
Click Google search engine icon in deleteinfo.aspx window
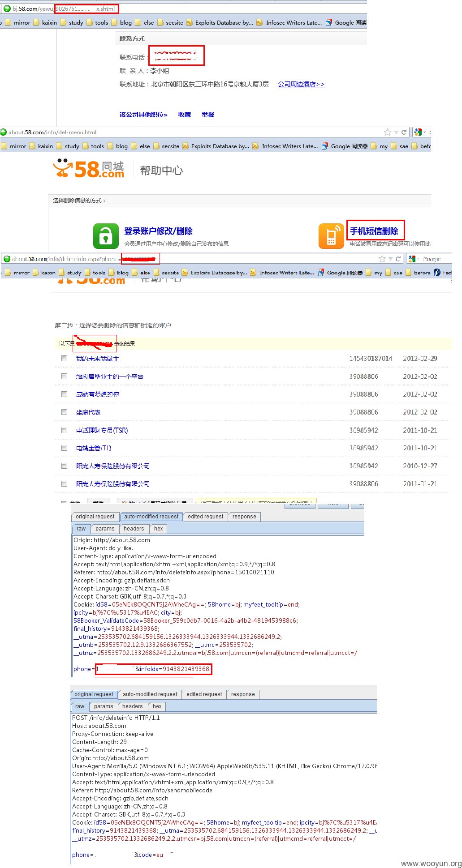click(x=412, y=259)
